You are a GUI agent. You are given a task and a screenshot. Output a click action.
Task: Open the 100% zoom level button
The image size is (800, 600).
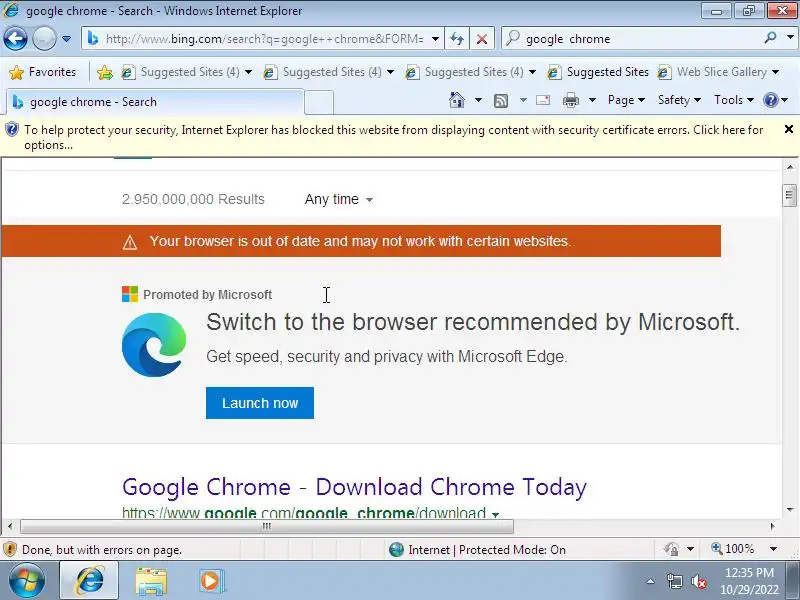point(733,549)
